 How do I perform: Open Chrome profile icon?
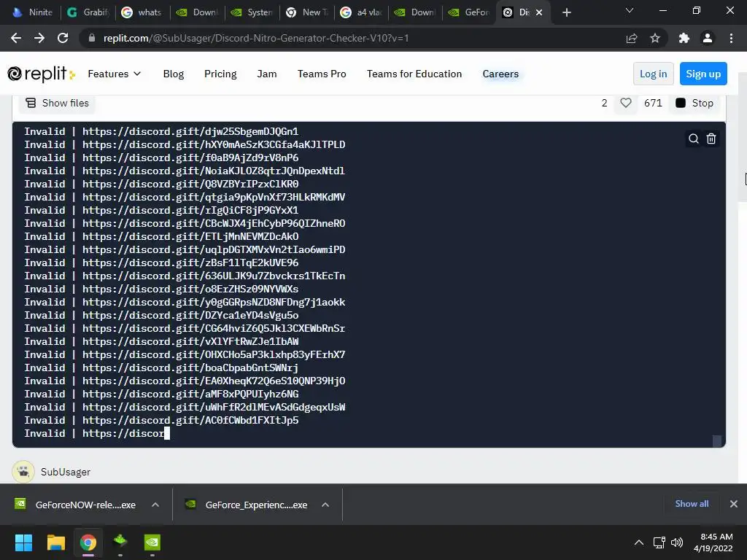[x=708, y=38]
